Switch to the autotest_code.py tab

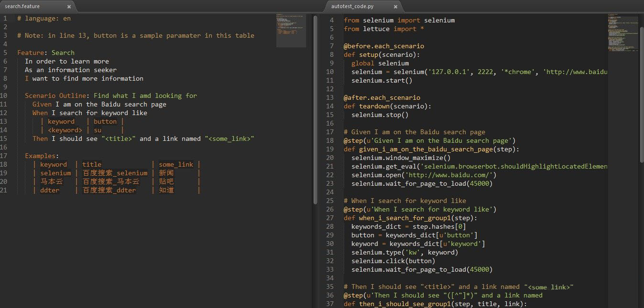tap(352, 7)
